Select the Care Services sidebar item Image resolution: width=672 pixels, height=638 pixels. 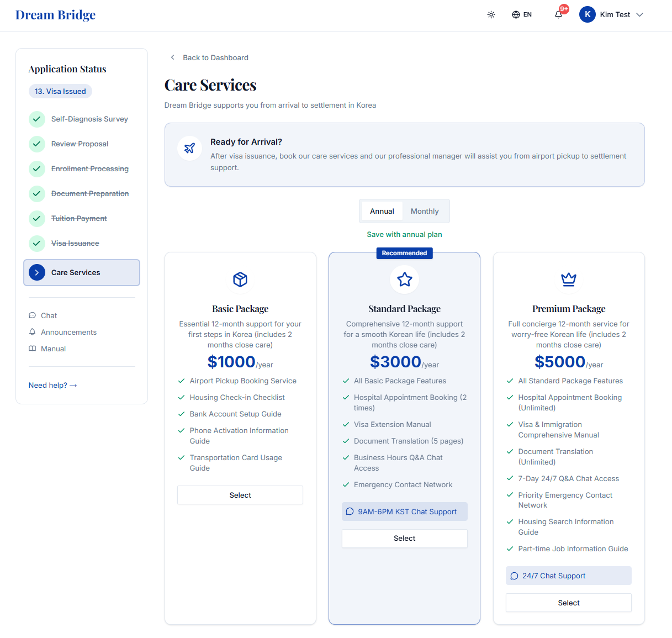coord(82,272)
